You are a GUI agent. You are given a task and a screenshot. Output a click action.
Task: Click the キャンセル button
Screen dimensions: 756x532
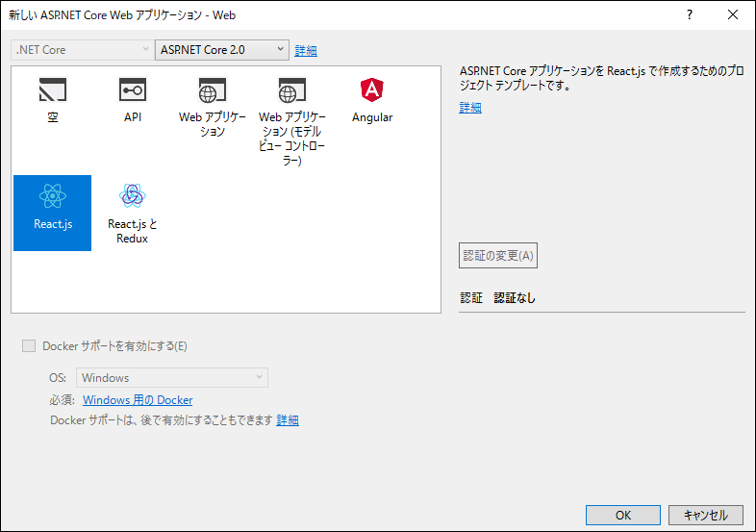pyautogui.click(x=706, y=515)
